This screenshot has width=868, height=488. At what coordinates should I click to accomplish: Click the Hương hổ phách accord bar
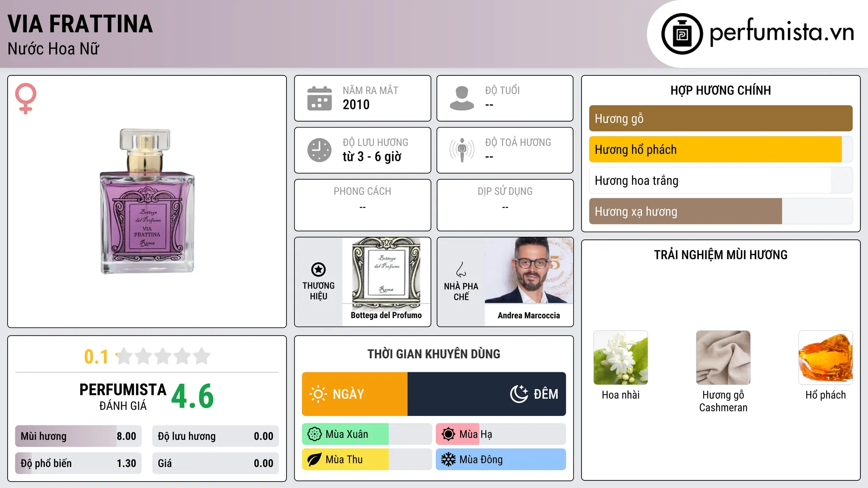coord(721,150)
